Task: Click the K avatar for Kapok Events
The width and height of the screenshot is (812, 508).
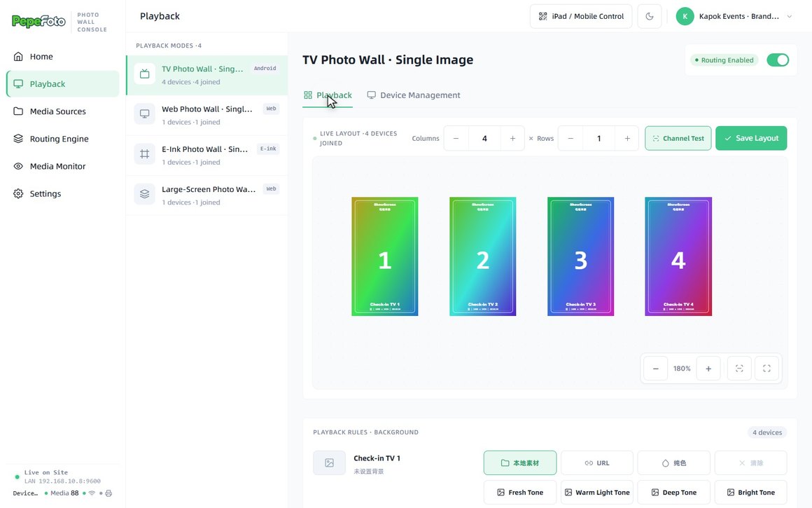Action: pyautogui.click(x=685, y=16)
